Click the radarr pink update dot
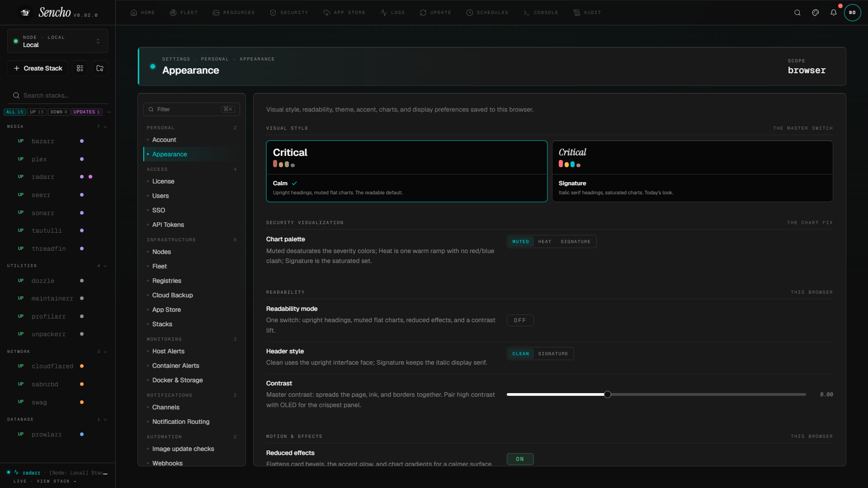Image resolution: width=868 pixels, height=488 pixels. pos(90,177)
